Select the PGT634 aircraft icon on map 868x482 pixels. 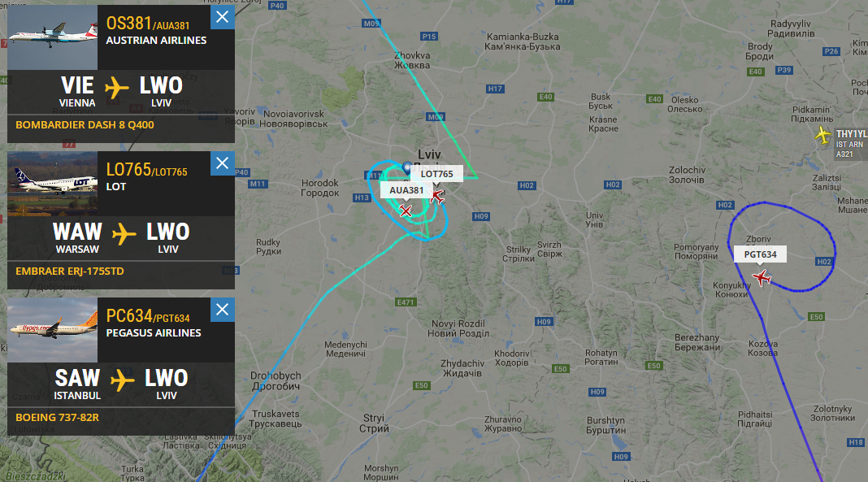click(x=762, y=277)
